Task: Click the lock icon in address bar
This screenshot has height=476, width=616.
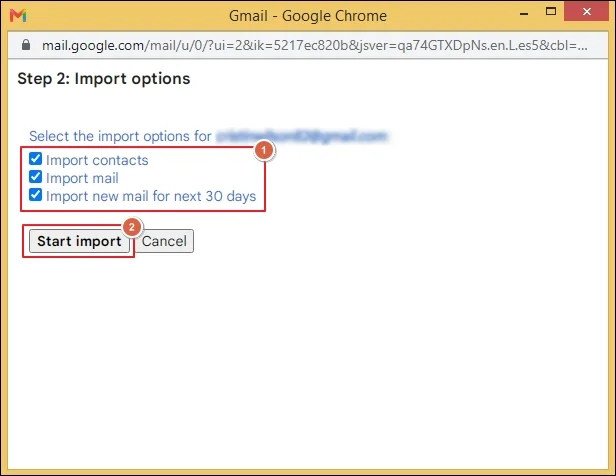Action: 26,45
